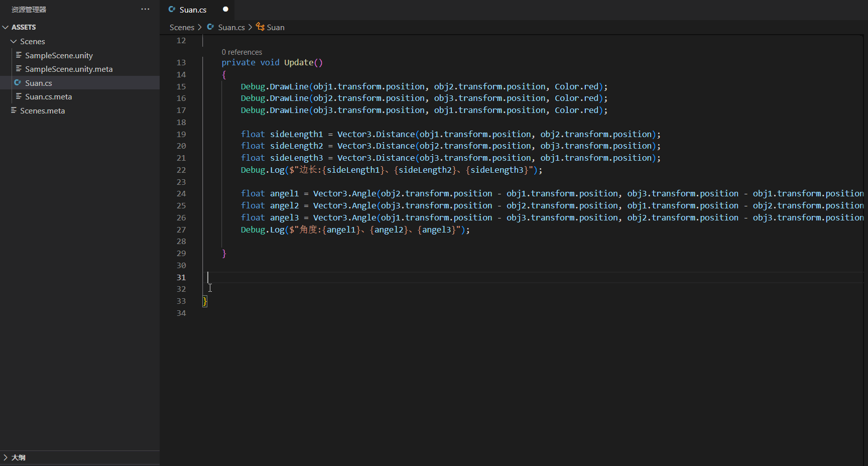Click Color.red on line 15
Viewport: 868px width, 466px height.
(x=577, y=87)
